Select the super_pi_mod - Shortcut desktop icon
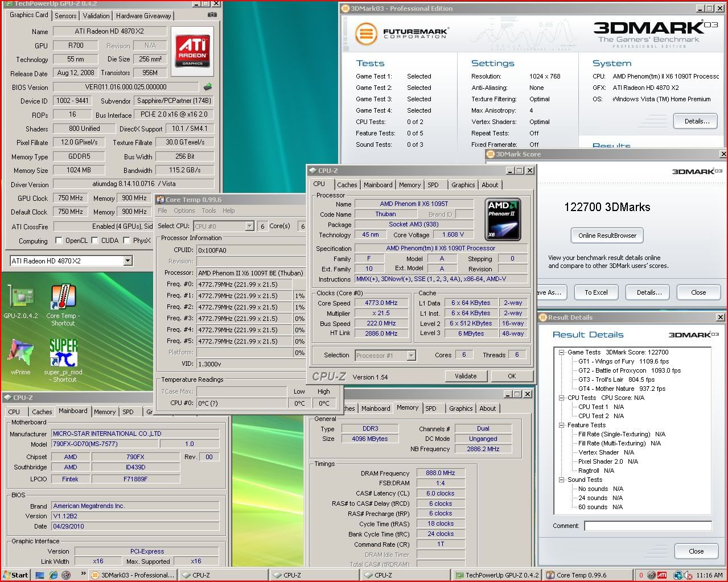This screenshot has width=728, height=582. coord(63,353)
